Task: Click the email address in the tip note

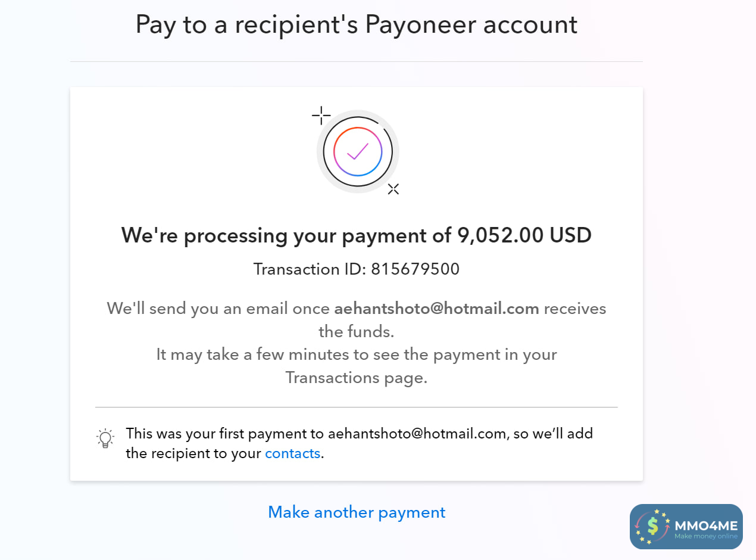Action: pyautogui.click(x=417, y=433)
